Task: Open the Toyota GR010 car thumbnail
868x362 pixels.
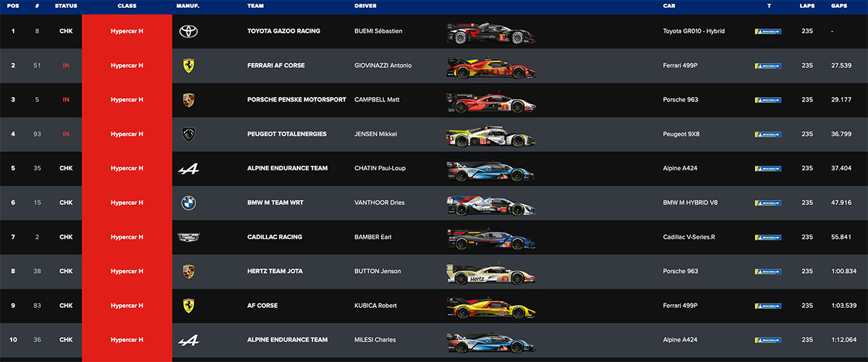Action: 490,33
